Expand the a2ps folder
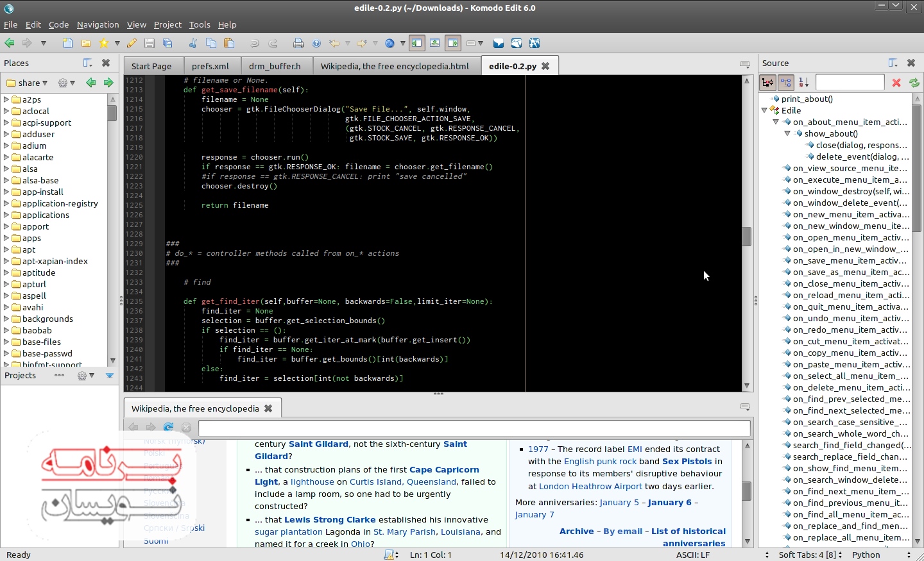924x561 pixels. [x=6, y=99]
